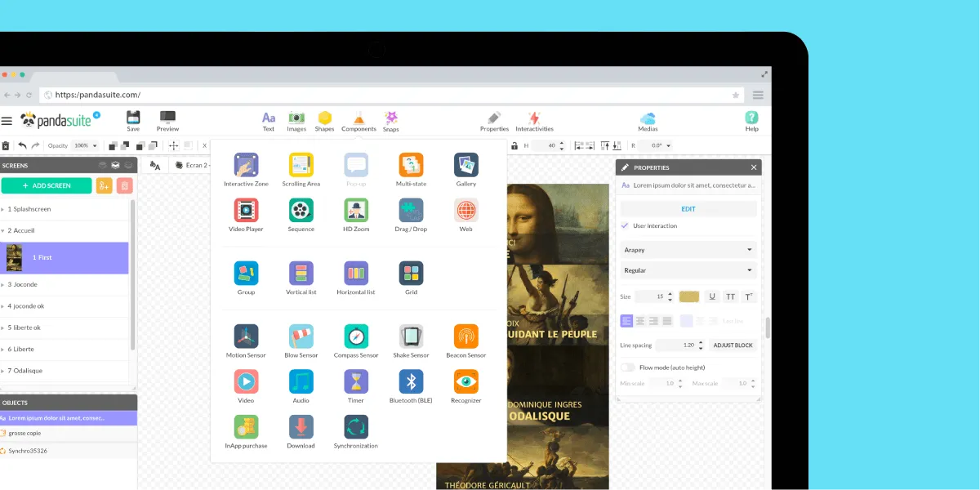This screenshot has height=490, width=980.
Task: Click the Recognizer eye icon
Action: [x=465, y=381]
